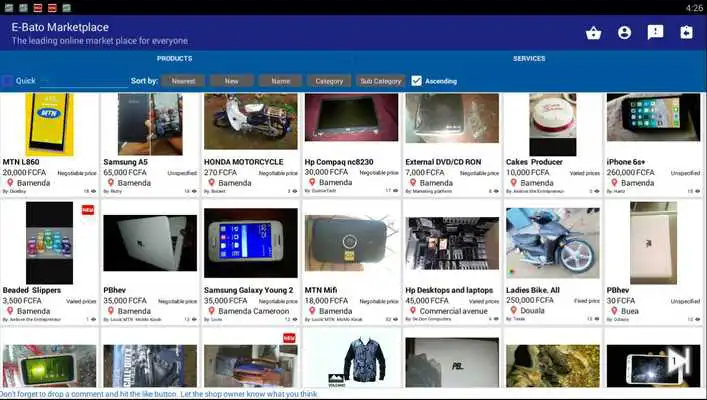
Task: Click the NEW badge on Beaded Slippers
Action: 88,210
